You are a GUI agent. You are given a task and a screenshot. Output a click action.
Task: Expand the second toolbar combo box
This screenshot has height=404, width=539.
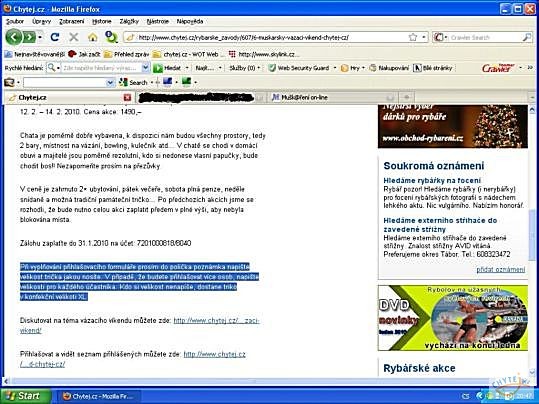[110, 83]
